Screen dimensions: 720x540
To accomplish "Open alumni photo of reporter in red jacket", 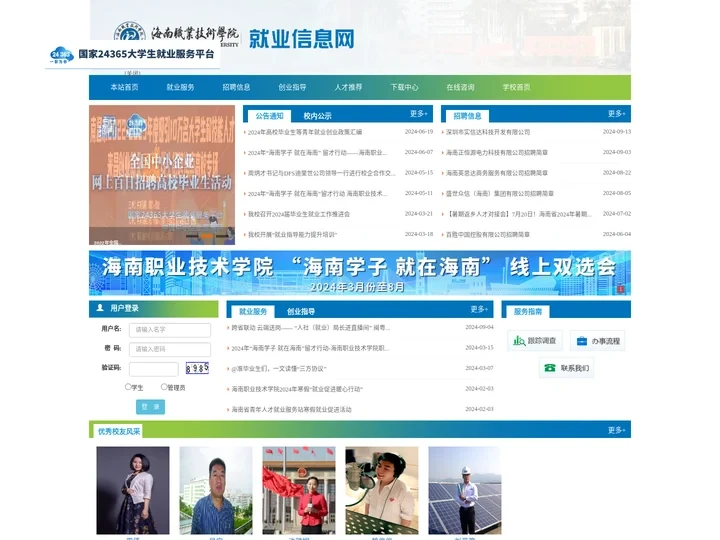I will point(299,490).
